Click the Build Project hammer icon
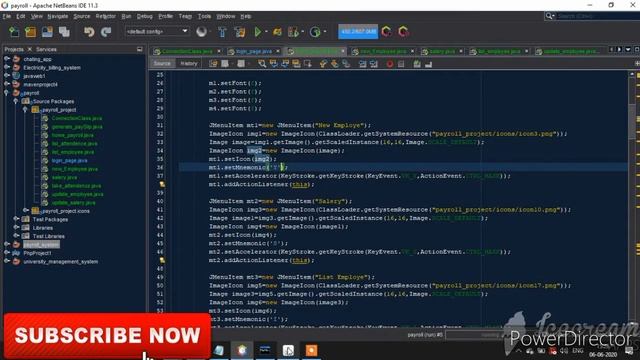The width and height of the screenshot is (640, 360). coord(222,32)
